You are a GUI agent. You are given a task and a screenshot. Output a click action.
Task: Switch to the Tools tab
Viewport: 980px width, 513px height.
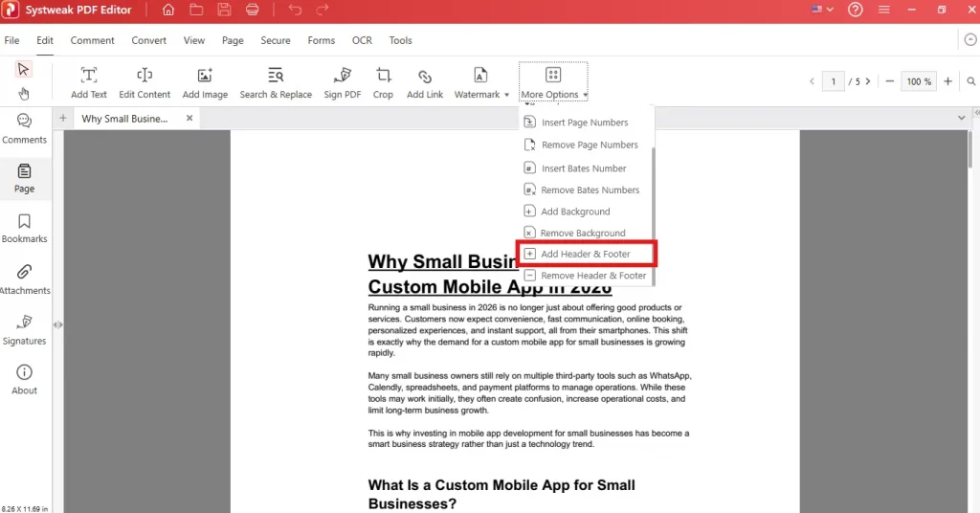pyautogui.click(x=401, y=40)
